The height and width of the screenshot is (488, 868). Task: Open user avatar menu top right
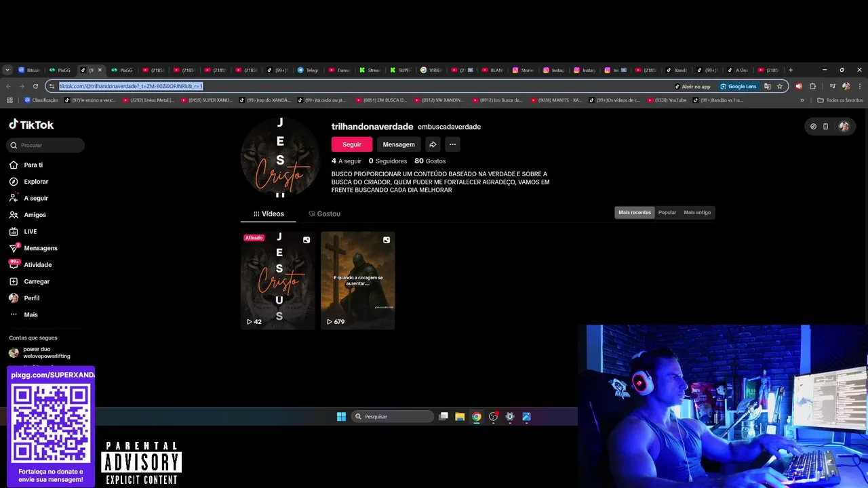click(844, 126)
